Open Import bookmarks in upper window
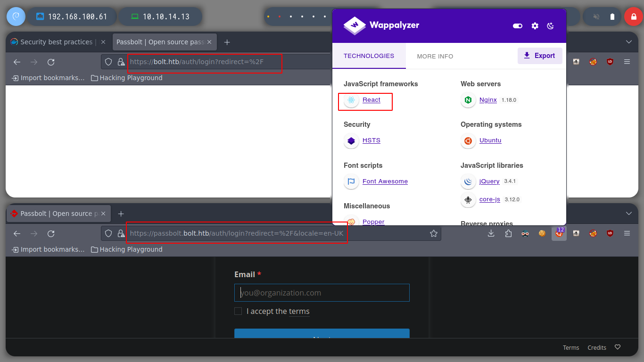 tap(49, 78)
